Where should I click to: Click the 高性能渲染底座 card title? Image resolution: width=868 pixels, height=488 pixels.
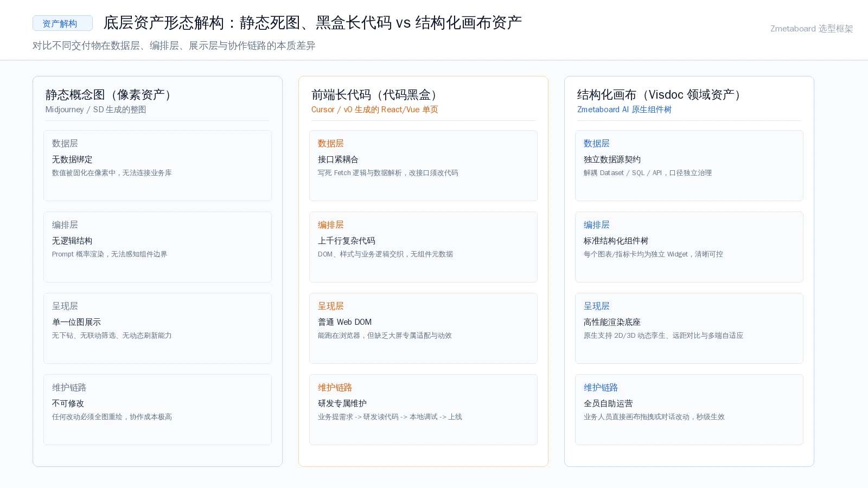click(612, 322)
